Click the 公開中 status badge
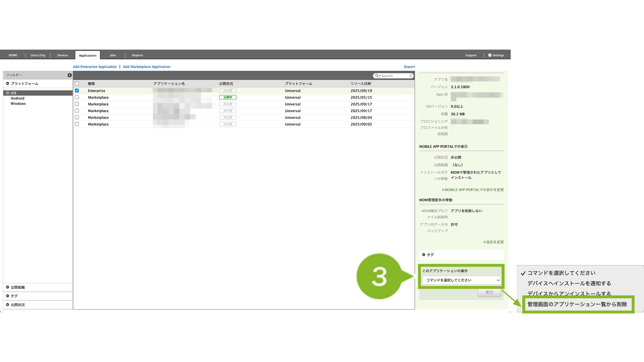Screen dimensions: 644x362 click(x=227, y=97)
